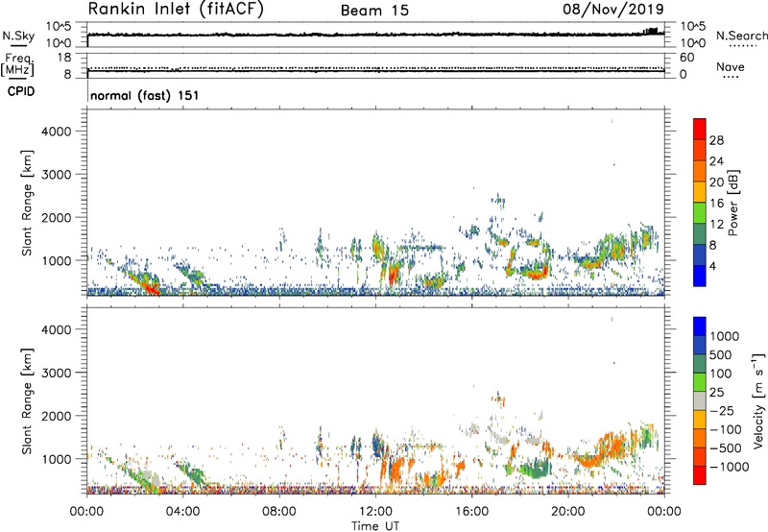Click the "1000" tick on the Velocity scale

[x=725, y=336]
